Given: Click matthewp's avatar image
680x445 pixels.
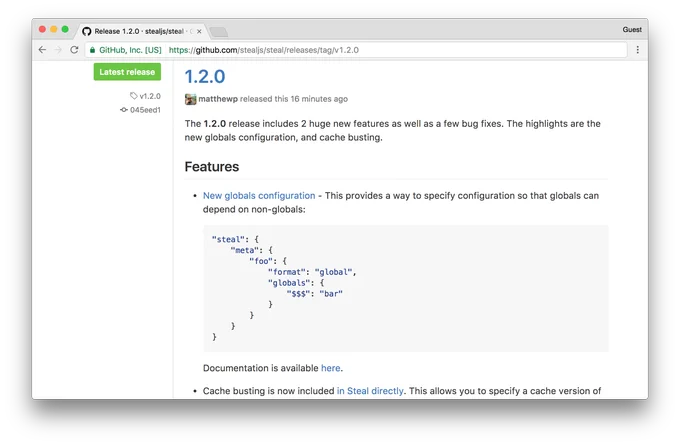Looking at the screenshot, I should coord(190,99).
